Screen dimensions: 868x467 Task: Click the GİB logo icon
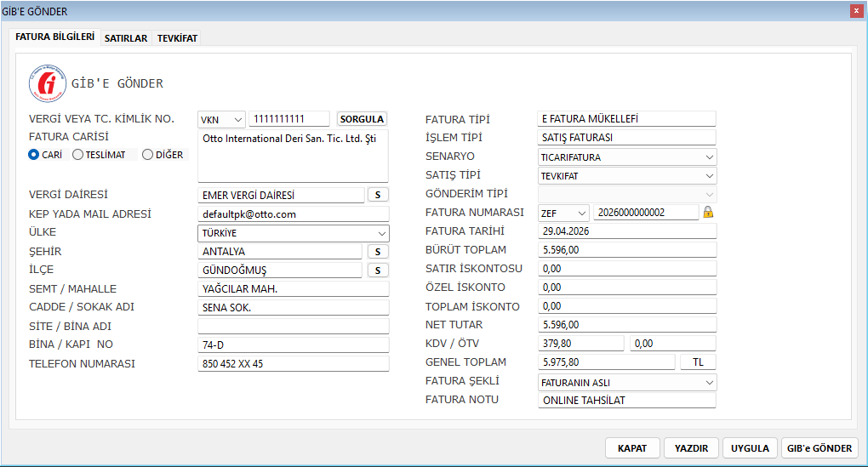click(x=48, y=83)
